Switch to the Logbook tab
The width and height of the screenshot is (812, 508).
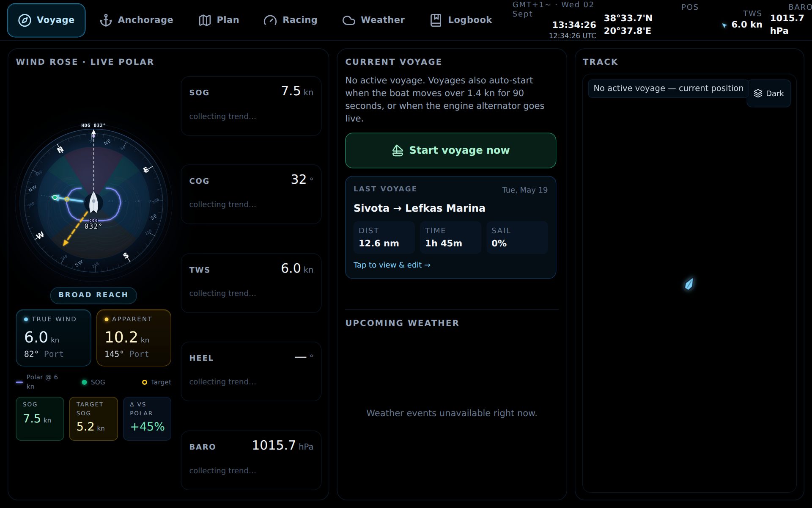click(x=461, y=20)
